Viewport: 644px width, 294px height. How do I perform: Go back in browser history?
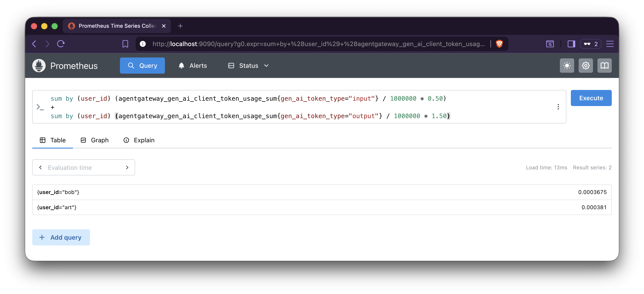click(34, 44)
